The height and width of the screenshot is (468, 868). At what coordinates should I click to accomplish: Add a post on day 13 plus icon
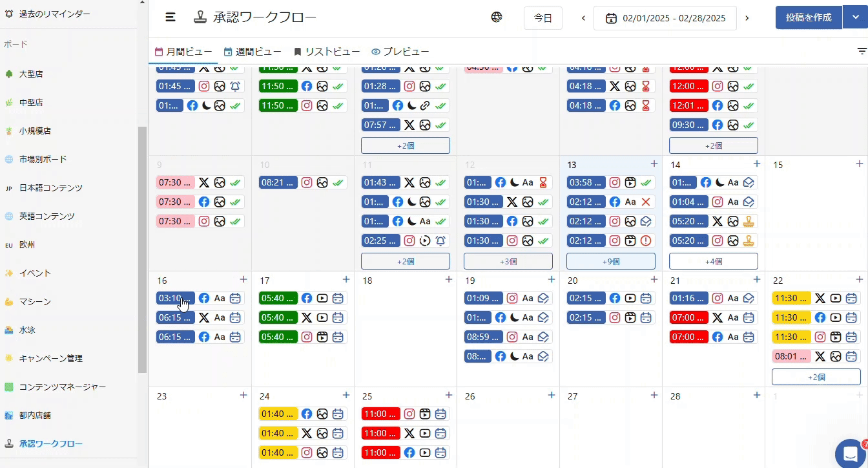pos(654,164)
